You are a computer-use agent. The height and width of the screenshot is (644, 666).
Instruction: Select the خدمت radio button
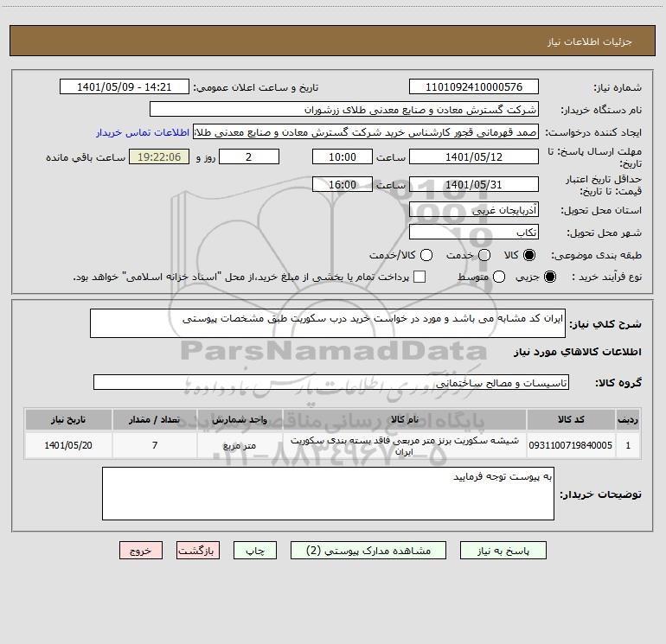click(484, 255)
